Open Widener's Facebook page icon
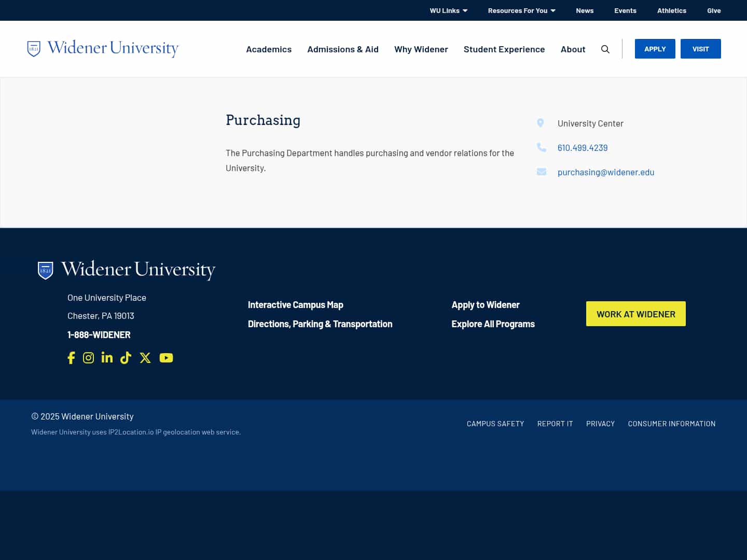 coord(72,358)
